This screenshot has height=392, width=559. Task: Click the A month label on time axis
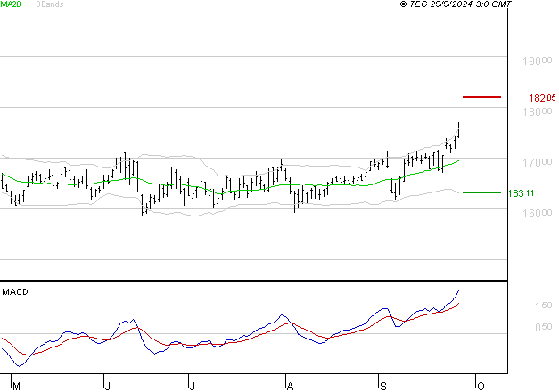click(x=290, y=387)
